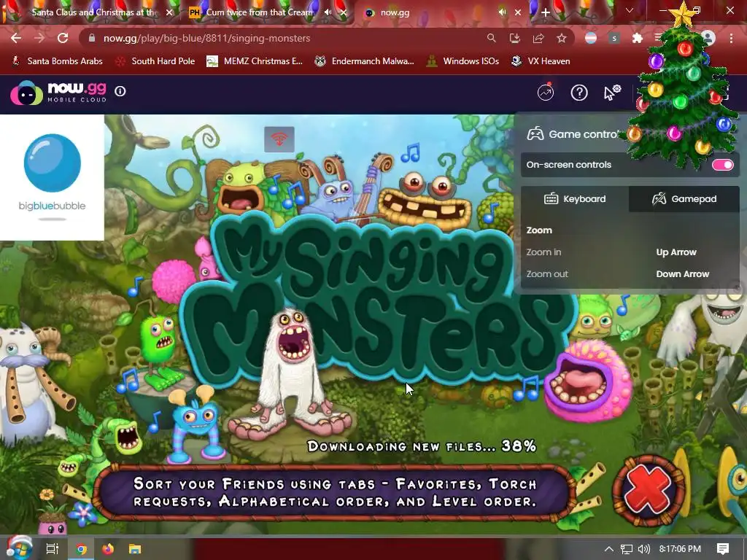Select the Gamepad controls tab

click(684, 199)
